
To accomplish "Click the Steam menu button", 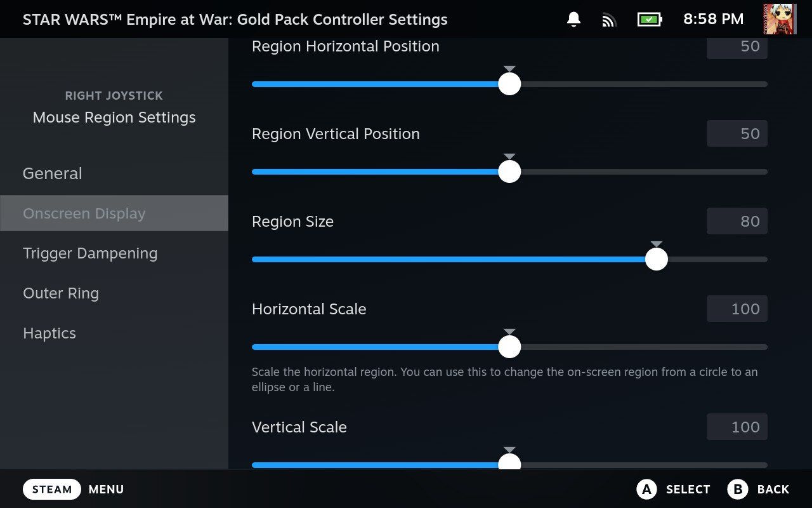I will click(x=52, y=489).
